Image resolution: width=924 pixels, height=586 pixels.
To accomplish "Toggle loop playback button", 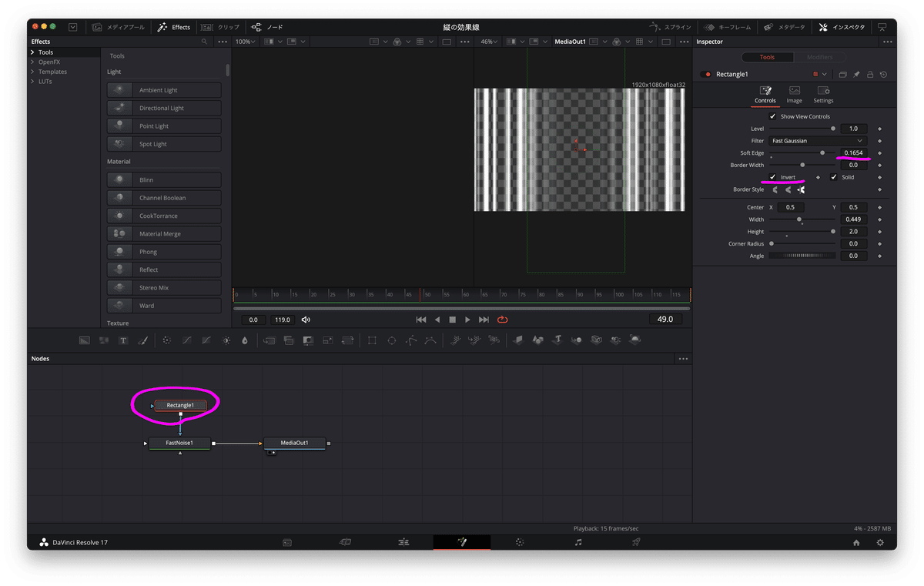I will pyautogui.click(x=503, y=320).
